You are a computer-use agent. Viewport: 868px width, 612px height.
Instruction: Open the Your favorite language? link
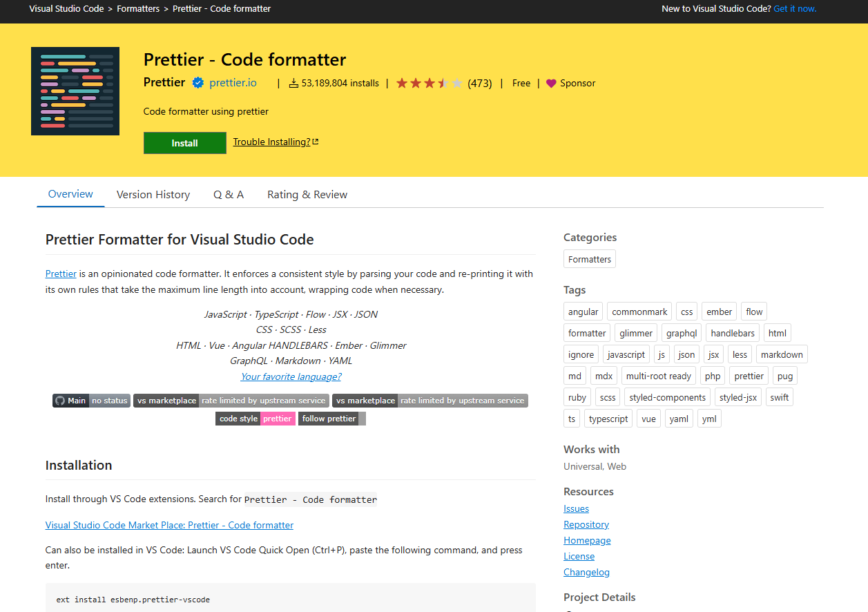click(291, 376)
